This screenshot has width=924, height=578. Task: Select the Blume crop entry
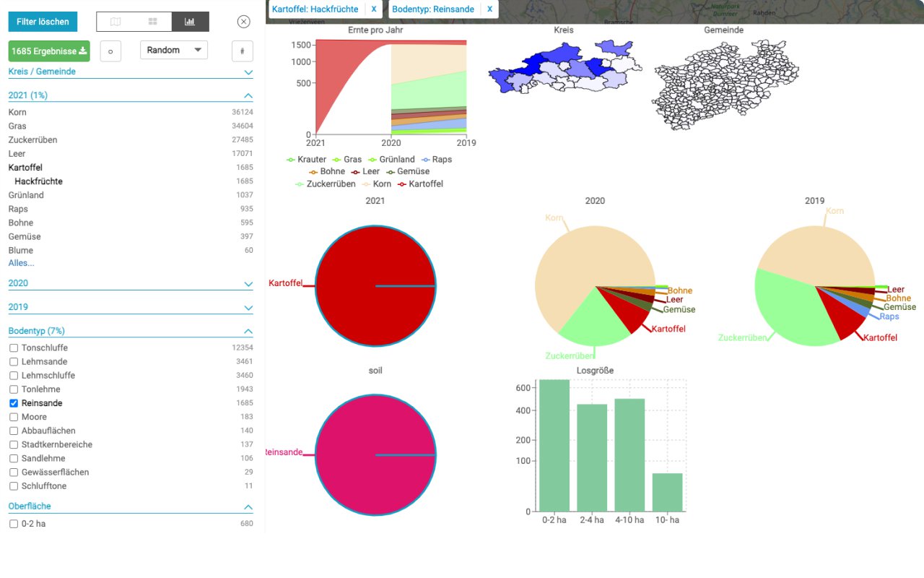click(131, 250)
